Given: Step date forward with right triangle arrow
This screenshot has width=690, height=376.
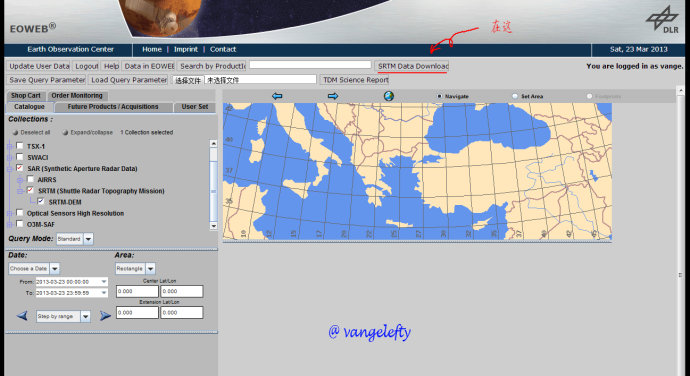Looking at the screenshot, I should pyautogui.click(x=105, y=316).
